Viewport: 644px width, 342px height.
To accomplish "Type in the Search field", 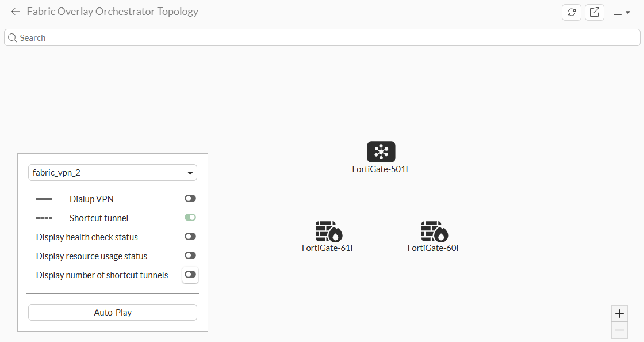I will [322, 38].
